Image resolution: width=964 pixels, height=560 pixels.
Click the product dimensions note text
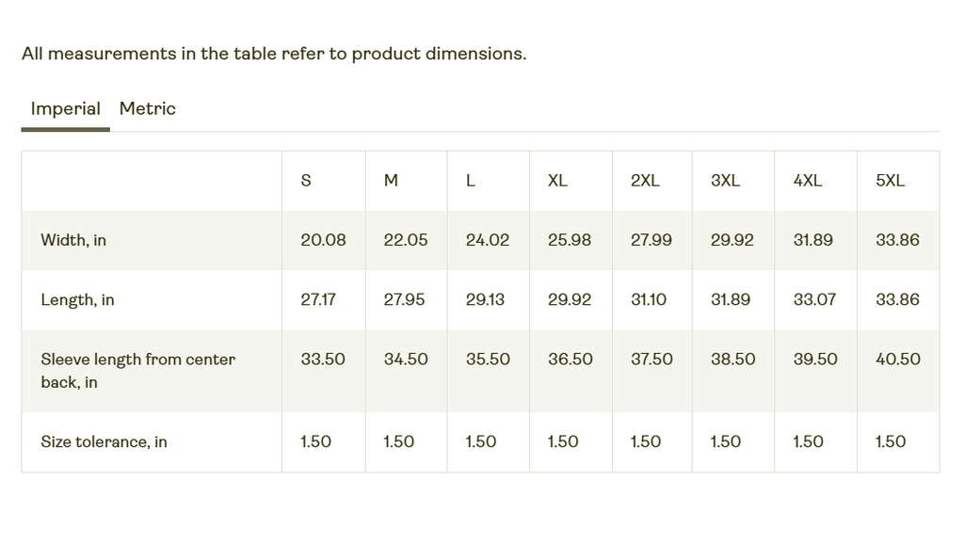[x=274, y=54]
